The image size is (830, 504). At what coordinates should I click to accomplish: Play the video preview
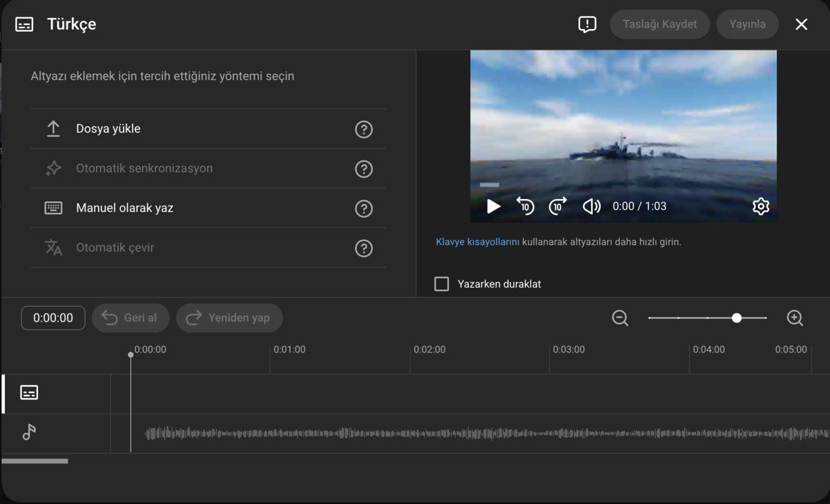tap(493, 206)
